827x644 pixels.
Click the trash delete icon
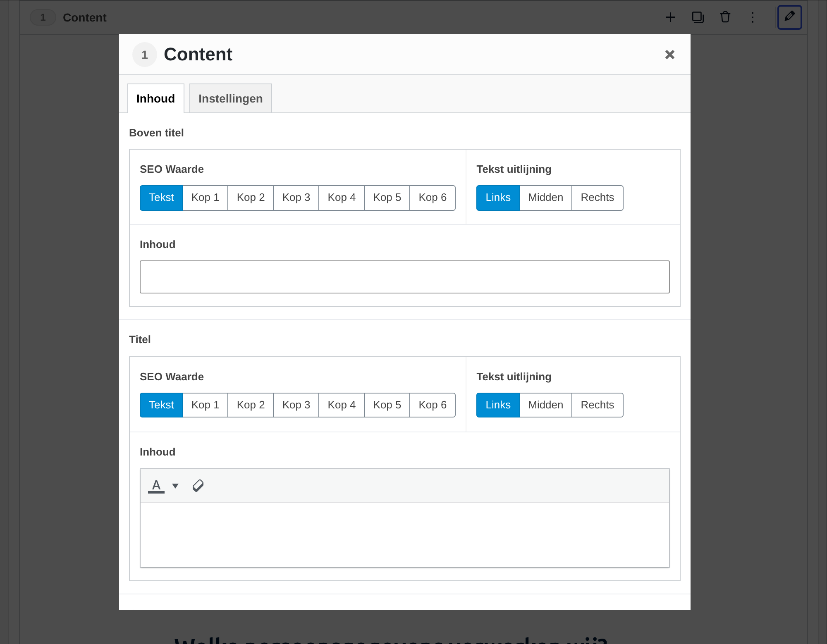coord(725,17)
